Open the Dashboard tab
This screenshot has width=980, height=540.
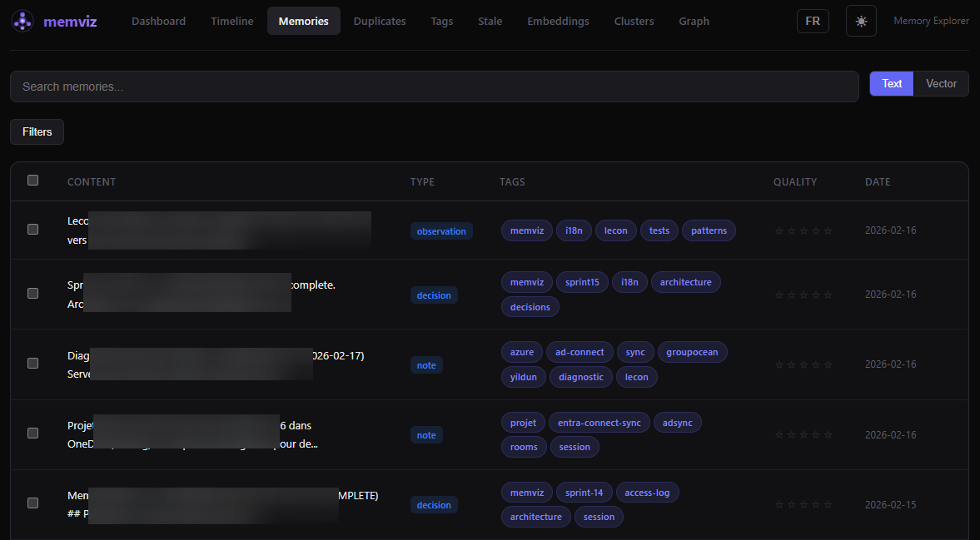tap(159, 22)
